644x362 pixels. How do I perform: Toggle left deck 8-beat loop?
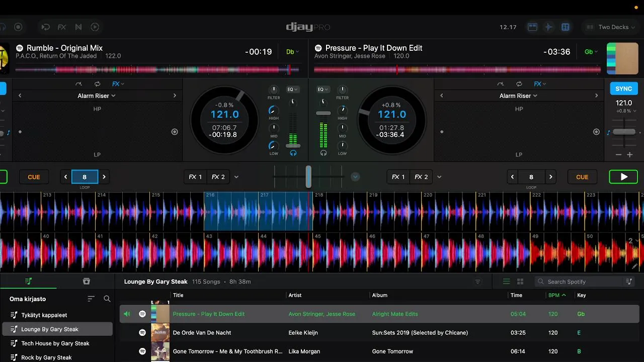[x=85, y=177]
